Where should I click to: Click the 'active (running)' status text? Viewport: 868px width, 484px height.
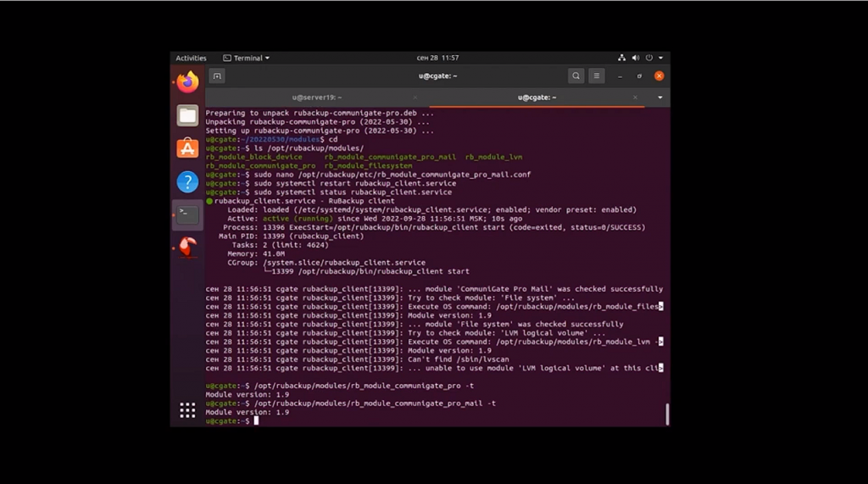click(x=298, y=219)
